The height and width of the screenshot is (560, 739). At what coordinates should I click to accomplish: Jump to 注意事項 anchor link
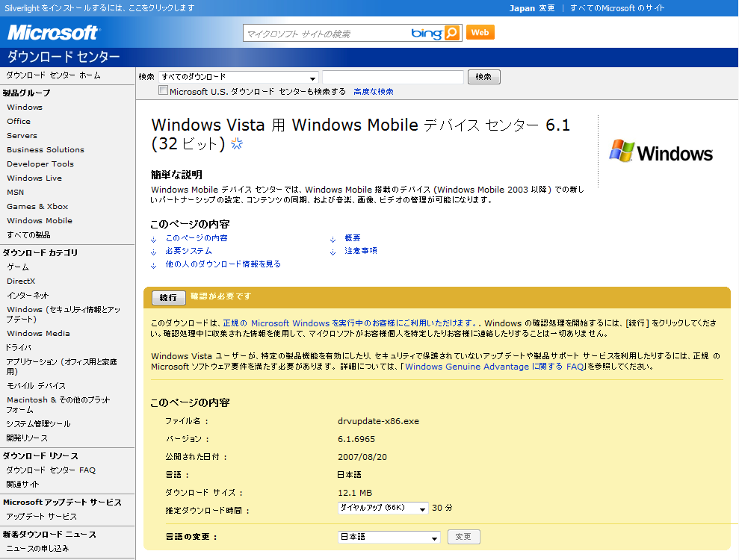[x=361, y=251]
